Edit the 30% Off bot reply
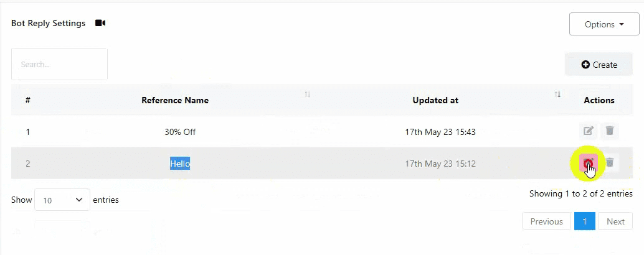644x255 pixels. click(588, 131)
